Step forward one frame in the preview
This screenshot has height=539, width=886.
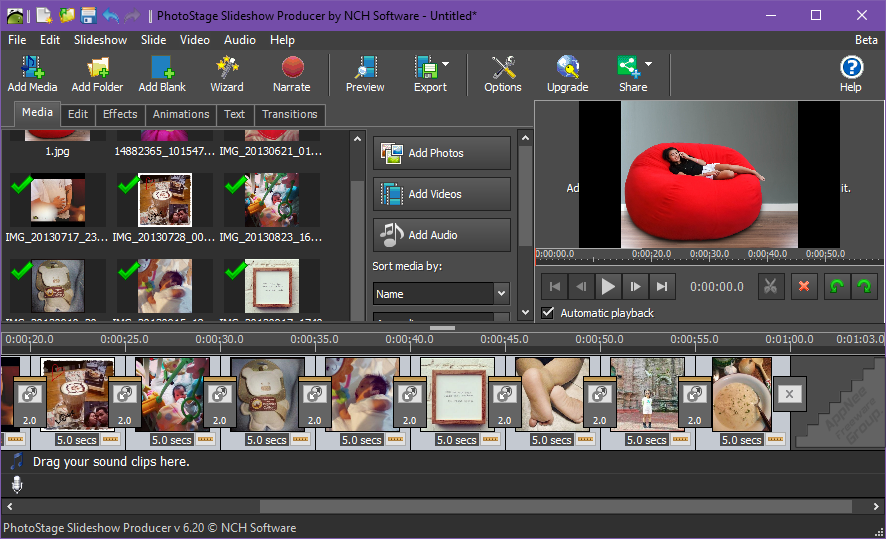coord(635,286)
